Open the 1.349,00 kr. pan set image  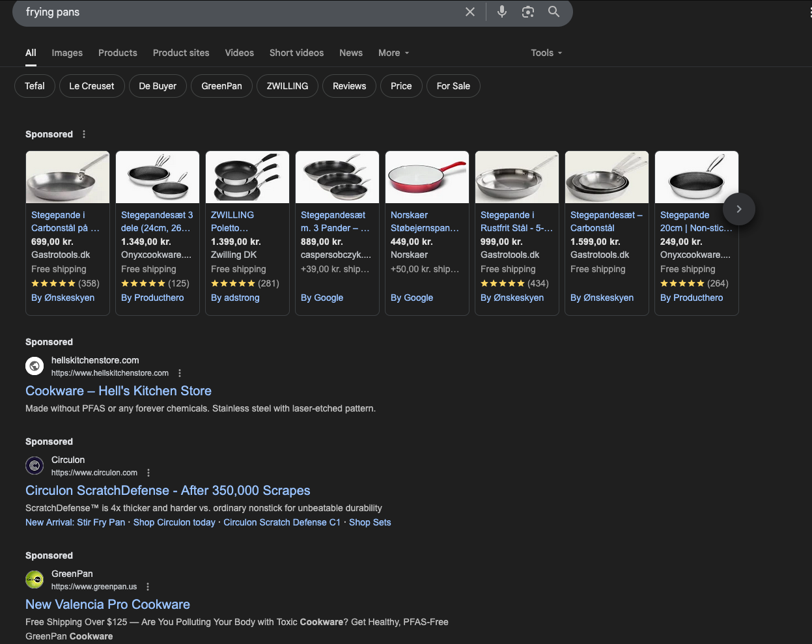pyautogui.click(x=158, y=177)
